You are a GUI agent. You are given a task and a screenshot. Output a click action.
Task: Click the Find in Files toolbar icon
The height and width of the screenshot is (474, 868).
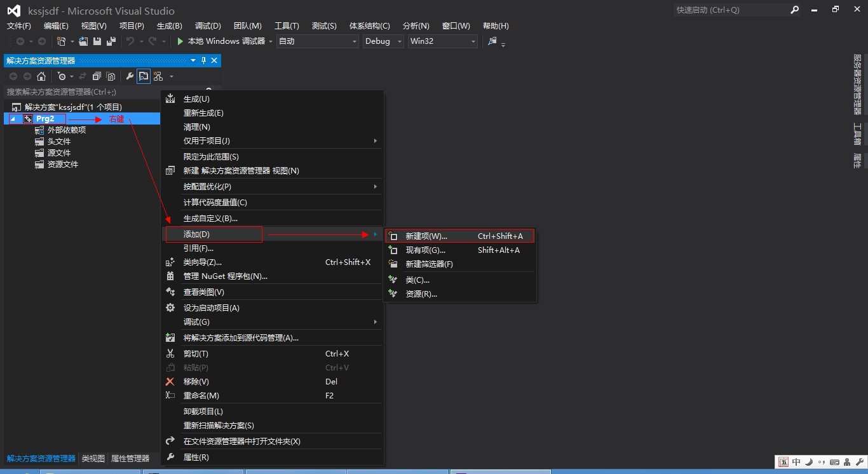(x=492, y=41)
